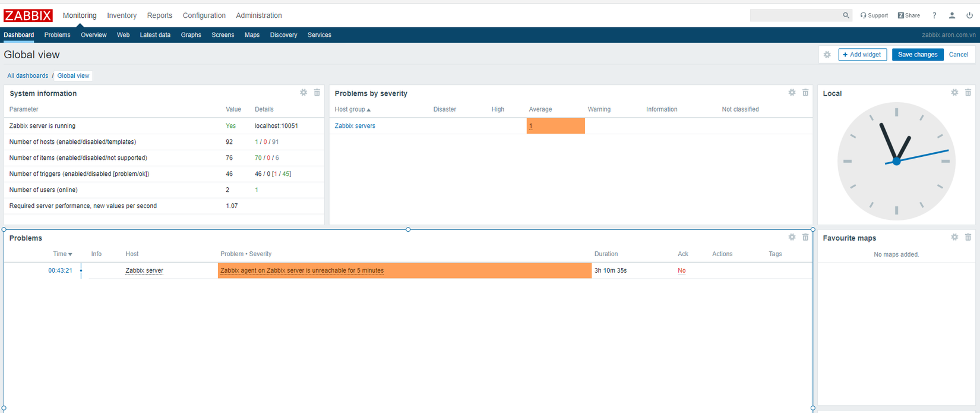The image size is (980, 413).
Task: Select the Dashboard submenu tab
Action: coord(19,35)
